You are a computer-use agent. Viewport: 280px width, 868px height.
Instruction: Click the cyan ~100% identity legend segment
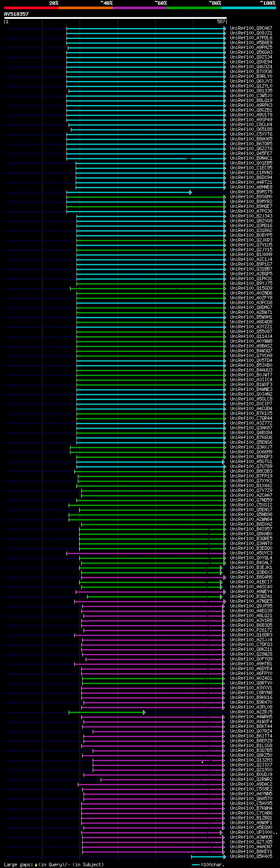(248, 8)
